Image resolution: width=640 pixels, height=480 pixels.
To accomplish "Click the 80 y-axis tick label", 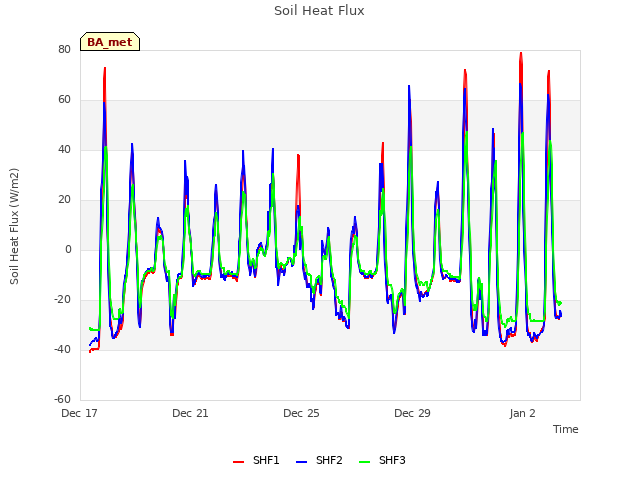I will click(x=64, y=49).
